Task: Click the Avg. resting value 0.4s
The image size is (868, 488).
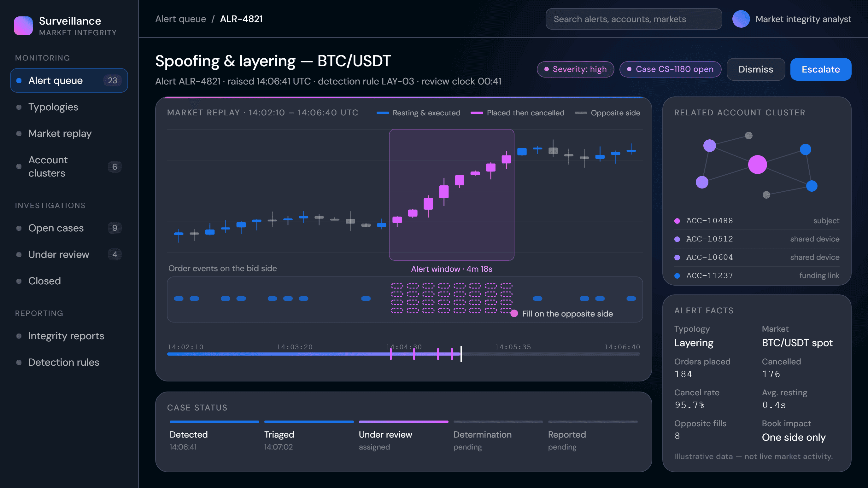Action: click(x=774, y=405)
